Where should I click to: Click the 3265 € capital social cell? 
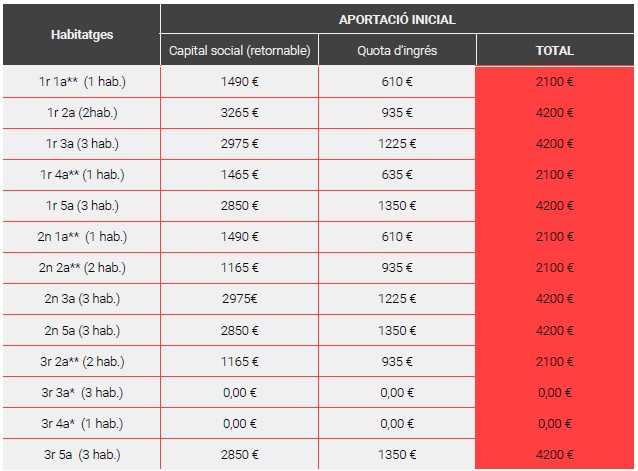click(240, 113)
